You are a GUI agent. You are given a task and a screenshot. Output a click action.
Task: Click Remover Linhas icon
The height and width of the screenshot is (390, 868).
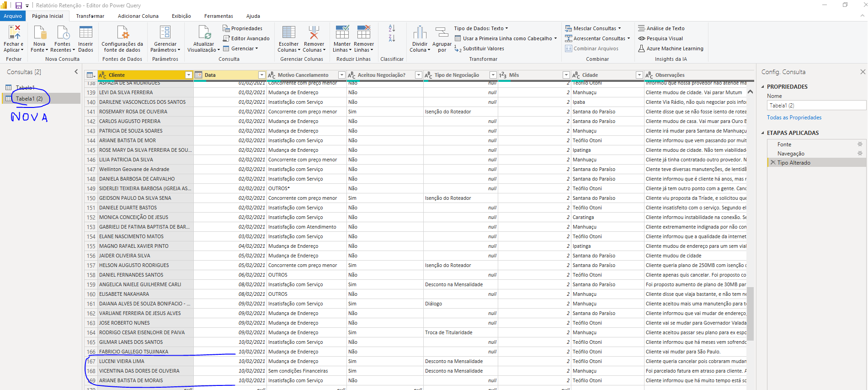363,32
